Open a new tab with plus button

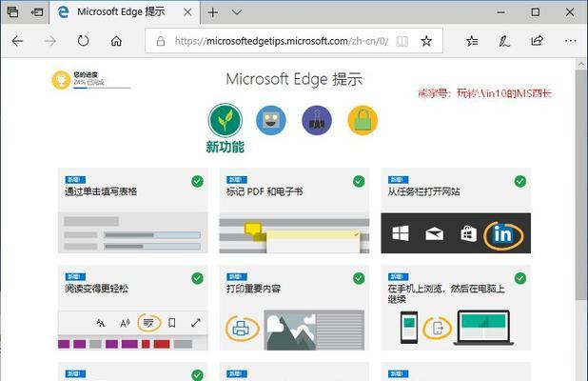[212, 12]
